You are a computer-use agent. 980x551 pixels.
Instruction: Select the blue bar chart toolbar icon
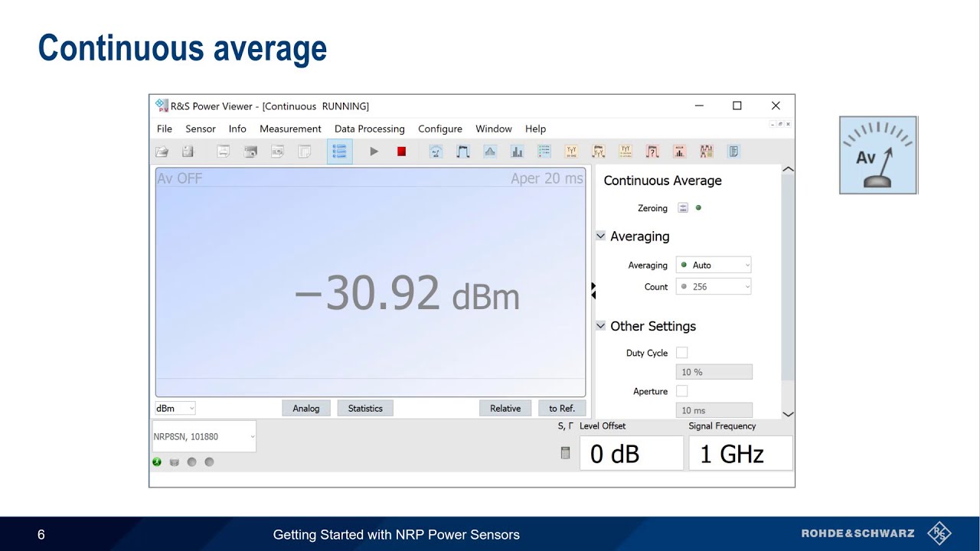(x=517, y=152)
